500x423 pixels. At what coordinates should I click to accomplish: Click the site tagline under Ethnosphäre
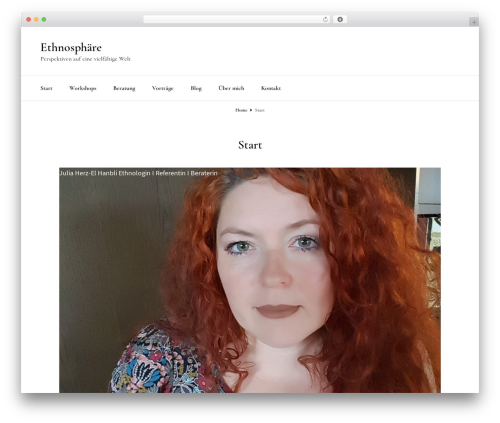[x=85, y=59]
